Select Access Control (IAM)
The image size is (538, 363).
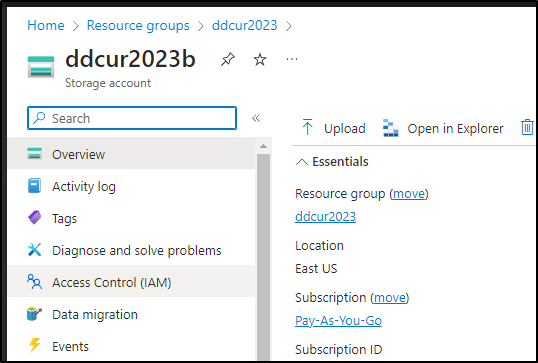pyautogui.click(x=132, y=282)
